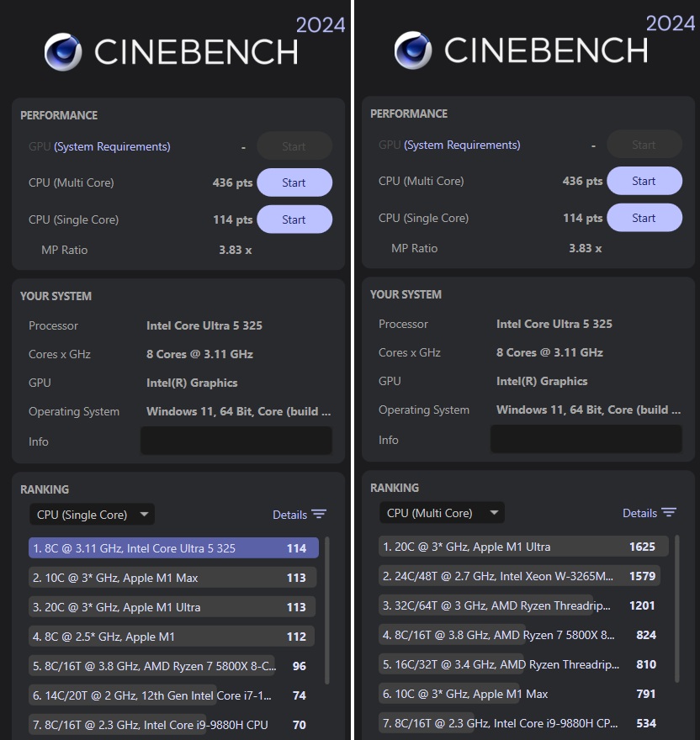Select the Intel Core Ultra 5 325 row scoring 114
700x740 pixels.
[173, 548]
